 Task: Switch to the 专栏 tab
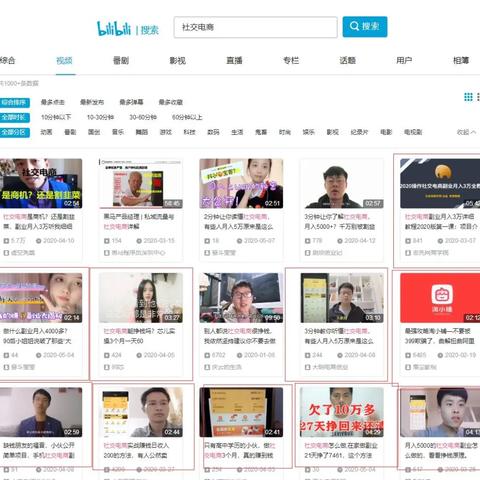[x=291, y=60]
